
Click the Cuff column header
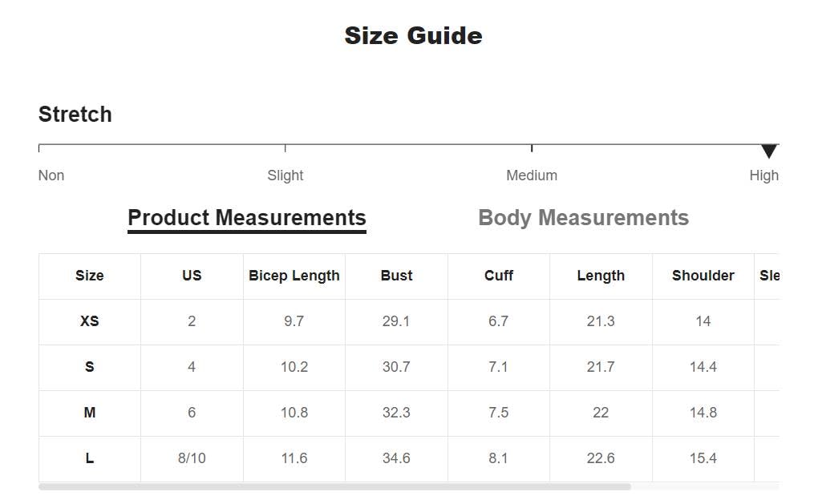point(498,276)
